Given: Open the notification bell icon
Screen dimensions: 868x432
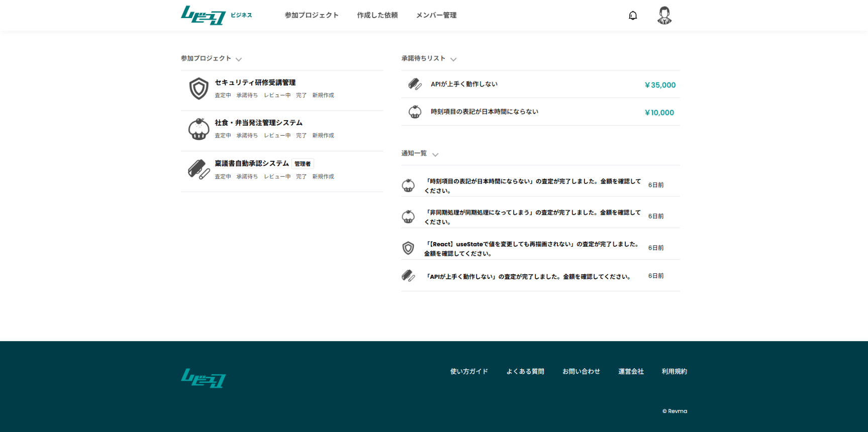Looking at the screenshot, I should pos(633,16).
